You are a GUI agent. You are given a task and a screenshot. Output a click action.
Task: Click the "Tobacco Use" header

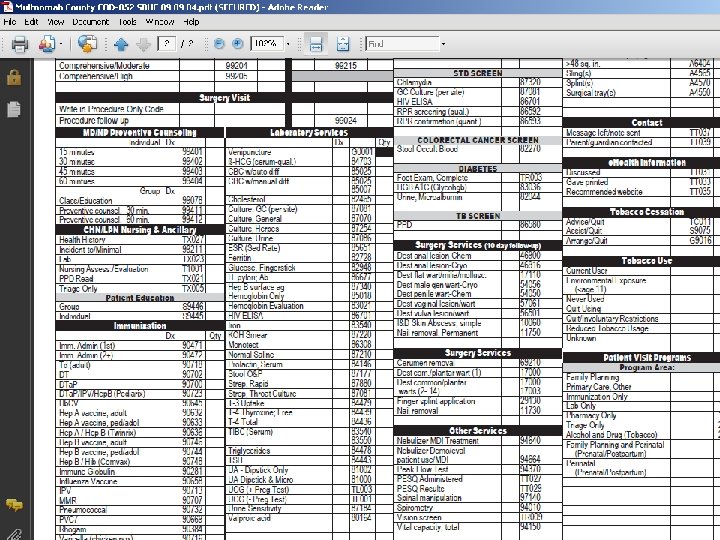tap(647, 261)
